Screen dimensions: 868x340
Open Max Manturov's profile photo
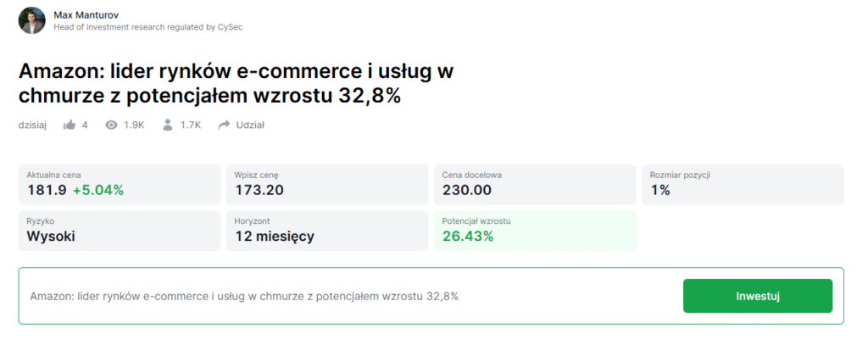click(x=31, y=20)
